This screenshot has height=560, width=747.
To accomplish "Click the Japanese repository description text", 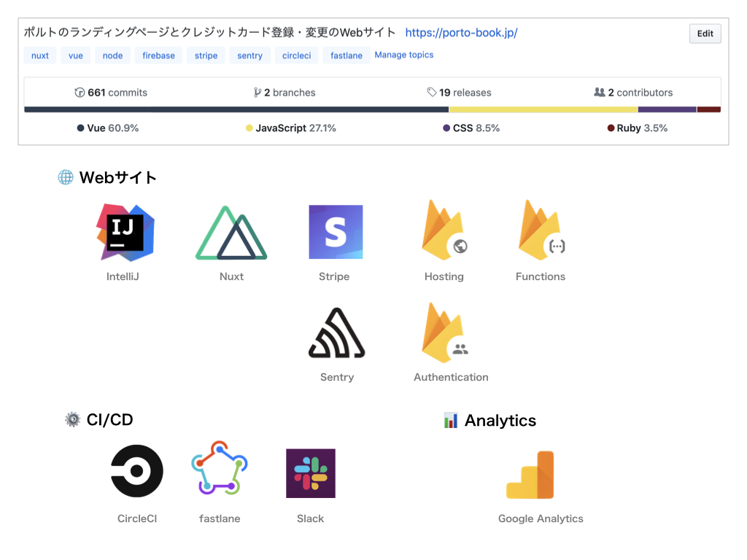I will [x=209, y=32].
